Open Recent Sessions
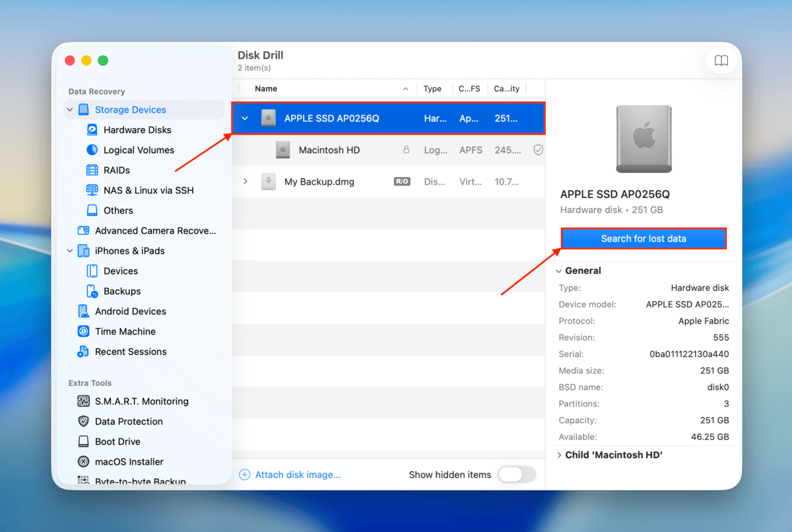Viewport: 792px width, 532px height. [130, 352]
